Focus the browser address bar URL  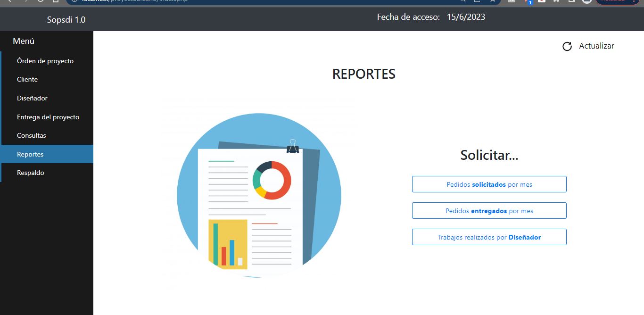coord(236,1)
